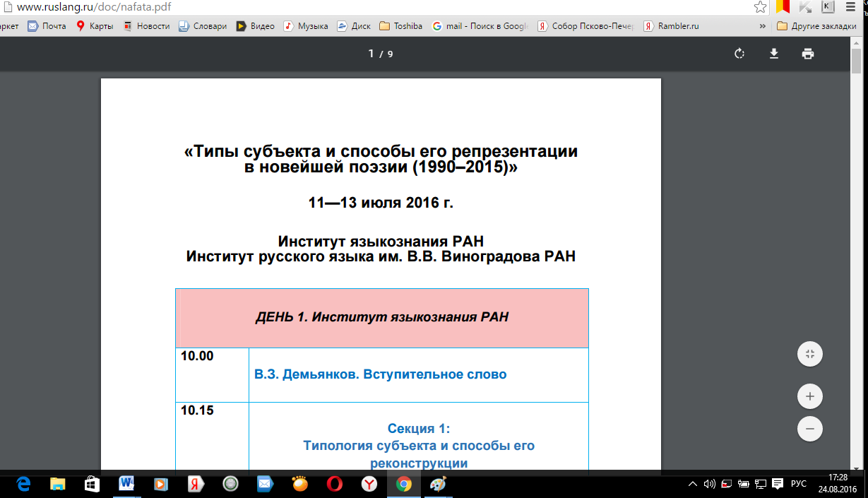
Task: Open the Почта bookmark
Action: click(x=47, y=26)
